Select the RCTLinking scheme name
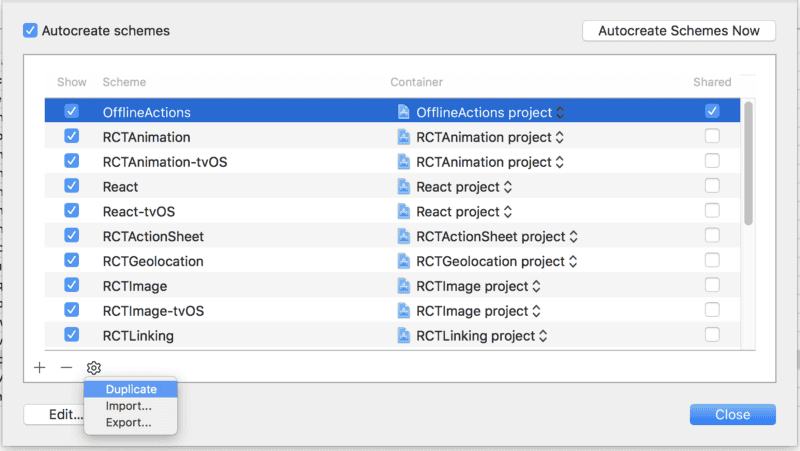Screen dimensions: 800x451 point(138,336)
